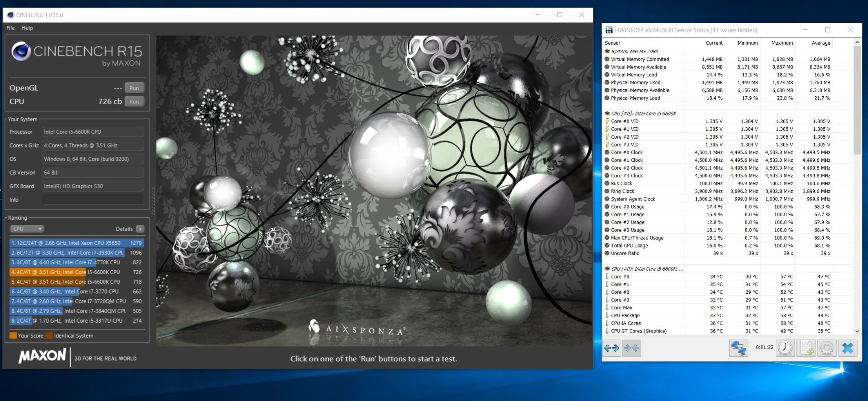Click the Cinebench panel splitter handle
Screen dimensions: 868x401
coord(153,200)
